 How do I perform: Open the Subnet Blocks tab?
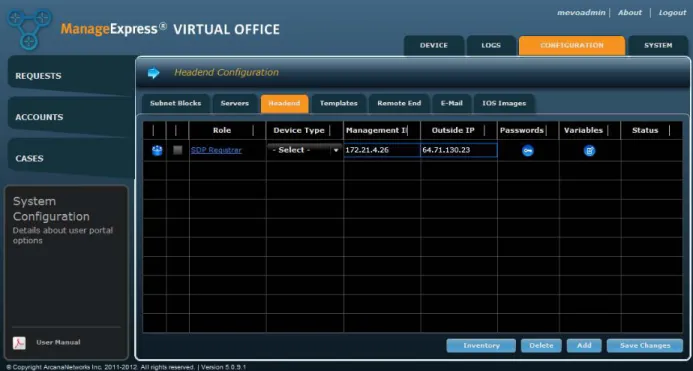tap(175, 103)
